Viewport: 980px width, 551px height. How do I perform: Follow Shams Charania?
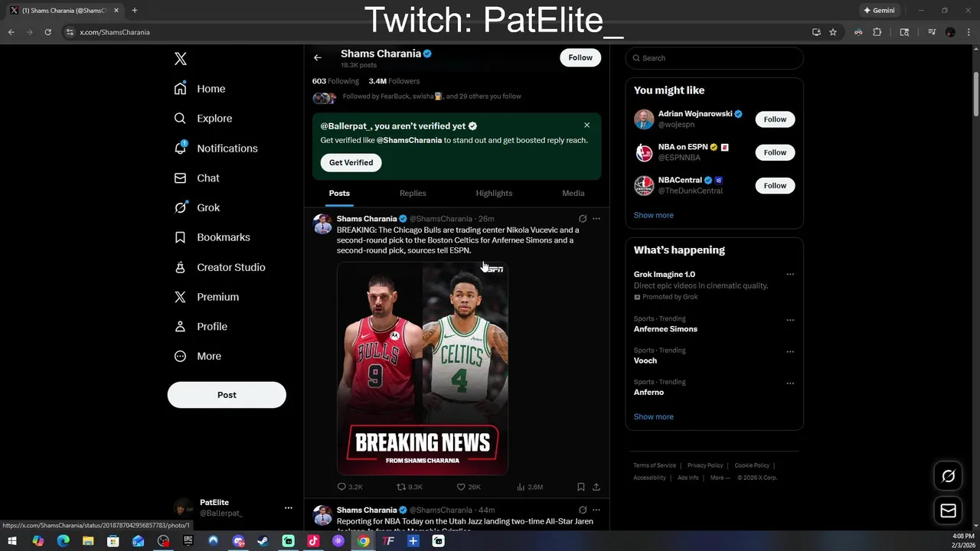tap(580, 57)
